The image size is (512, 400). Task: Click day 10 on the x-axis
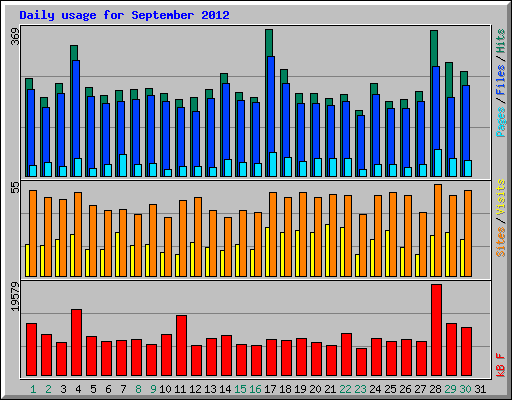(165, 389)
